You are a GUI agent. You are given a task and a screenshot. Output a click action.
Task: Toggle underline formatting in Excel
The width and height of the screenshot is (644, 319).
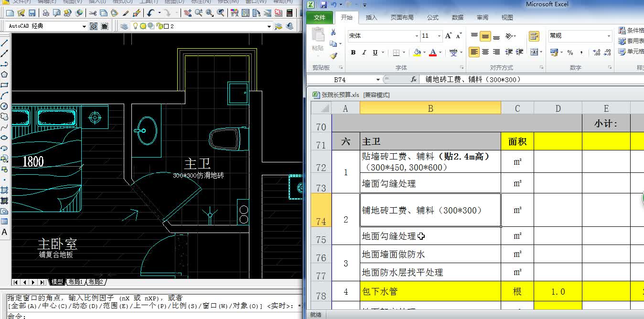pyautogui.click(x=375, y=52)
